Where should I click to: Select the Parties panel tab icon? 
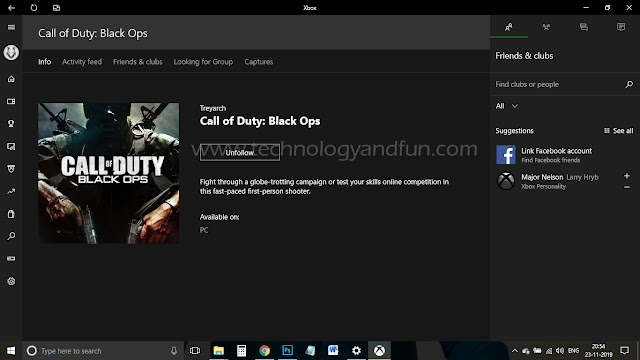pyautogui.click(x=546, y=27)
